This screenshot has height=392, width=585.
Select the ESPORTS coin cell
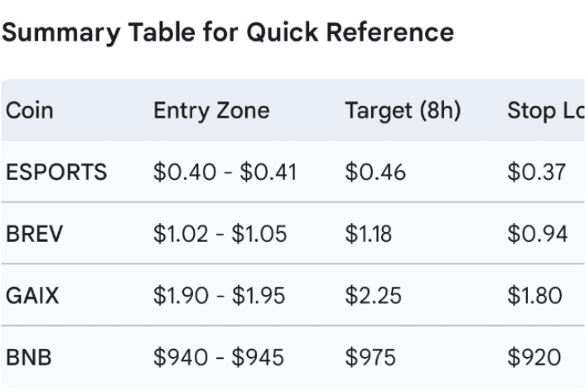(56, 172)
